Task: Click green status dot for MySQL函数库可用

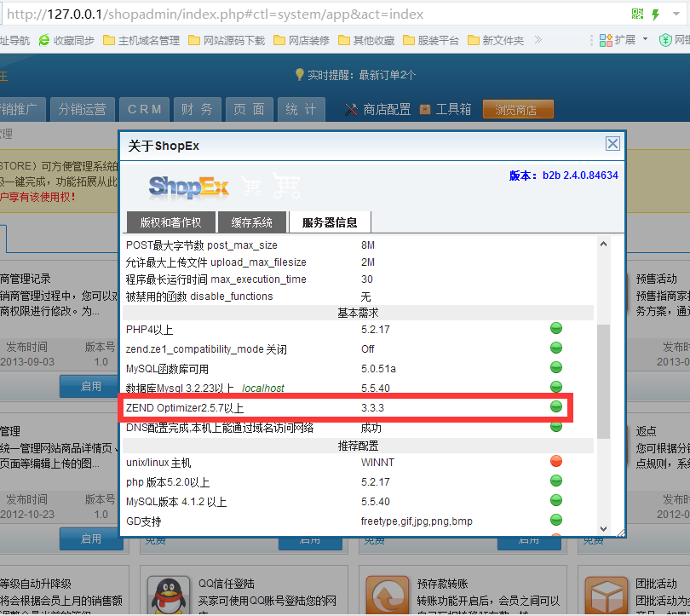Action: pyautogui.click(x=556, y=367)
